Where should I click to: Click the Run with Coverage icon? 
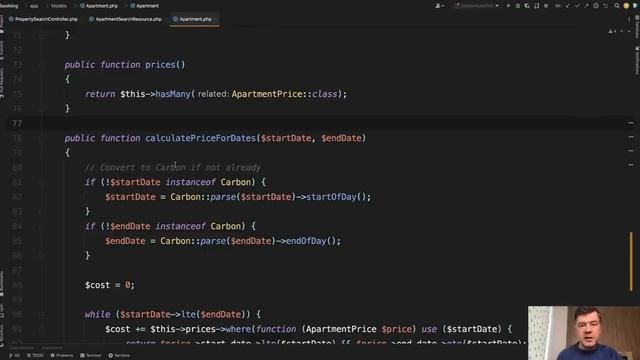pos(527,6)
